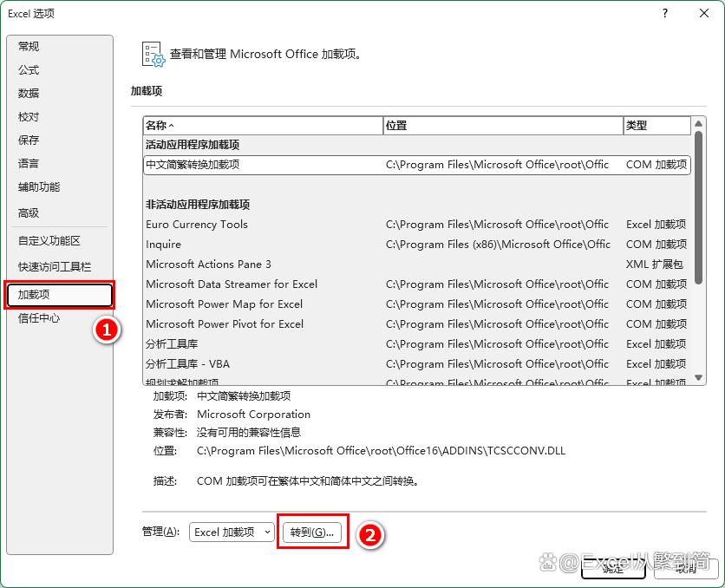Open the 管理 Excel 加载项 dropdown
The width and height of the screenshot is (725, 588).
232,532
